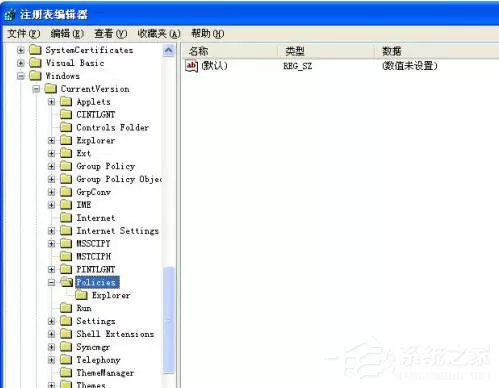Open the 文件(F) menu
Screen dimensions: 499x388
[x=24, y=34]
